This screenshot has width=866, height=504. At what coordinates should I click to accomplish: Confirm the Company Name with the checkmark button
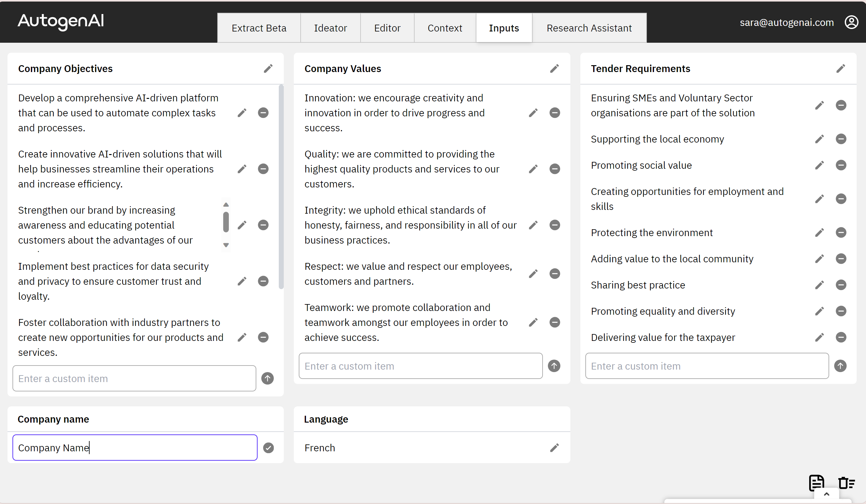coord(268,448)
